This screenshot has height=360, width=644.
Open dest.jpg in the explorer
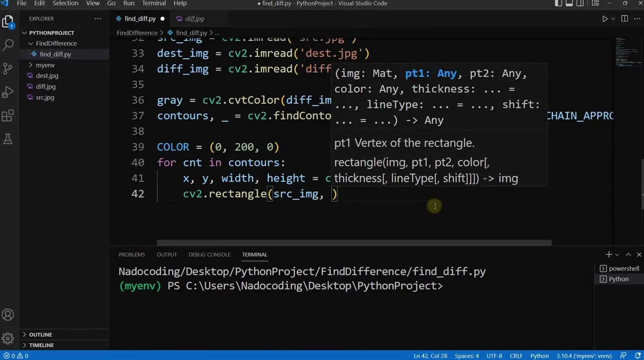click(x=64, y=75)
